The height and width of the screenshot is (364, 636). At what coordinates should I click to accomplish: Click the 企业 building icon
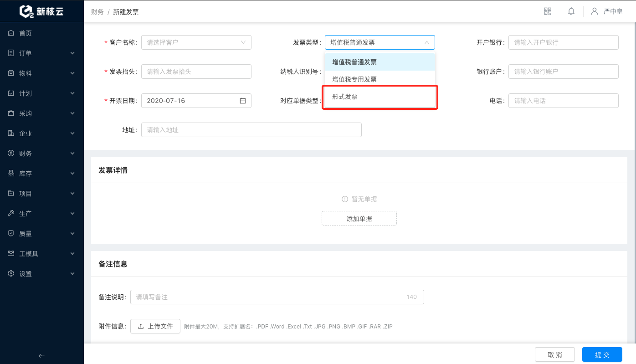pos(11,133)
